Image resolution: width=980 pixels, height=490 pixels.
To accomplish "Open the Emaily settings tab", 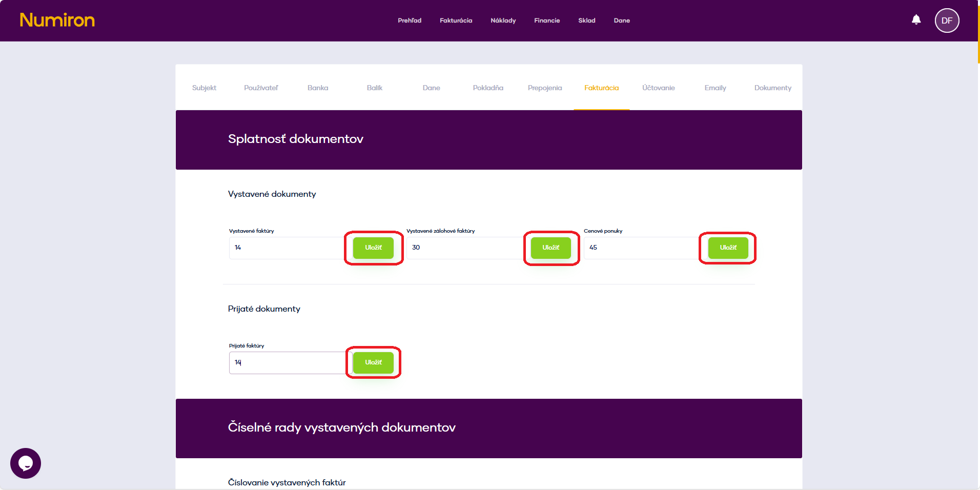I will (x=715, y=88).
